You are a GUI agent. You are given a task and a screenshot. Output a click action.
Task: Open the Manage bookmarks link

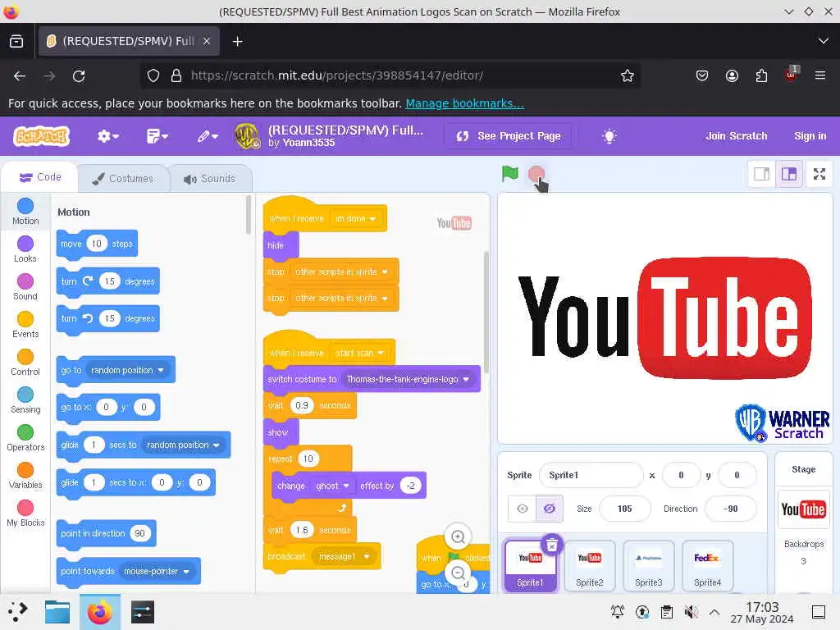tap(464, 103)
